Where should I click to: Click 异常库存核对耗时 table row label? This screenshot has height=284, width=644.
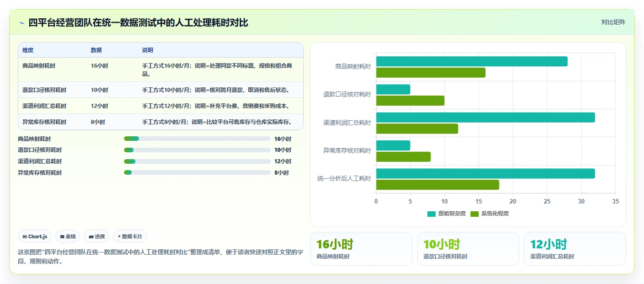[x=44, y=122]
